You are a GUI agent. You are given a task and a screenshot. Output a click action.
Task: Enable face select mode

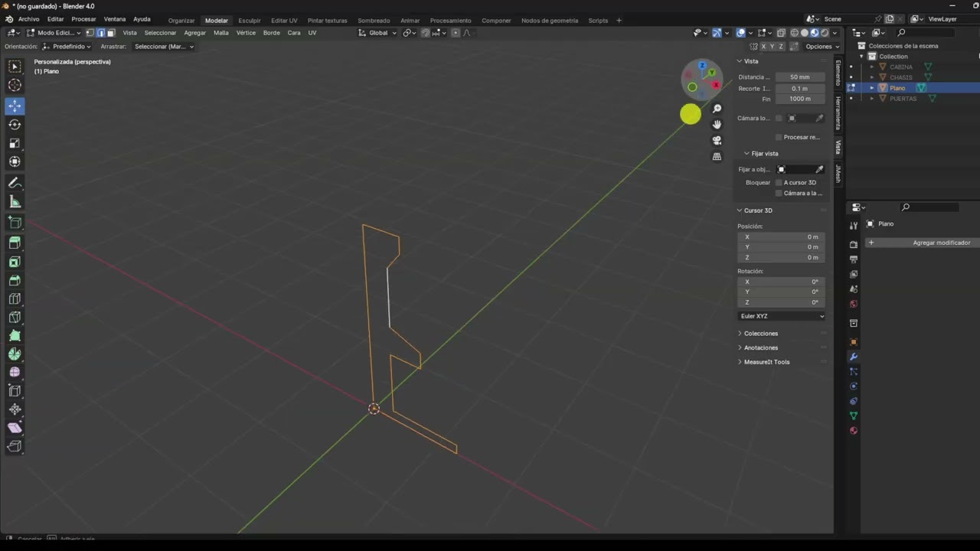click(111, 33)
